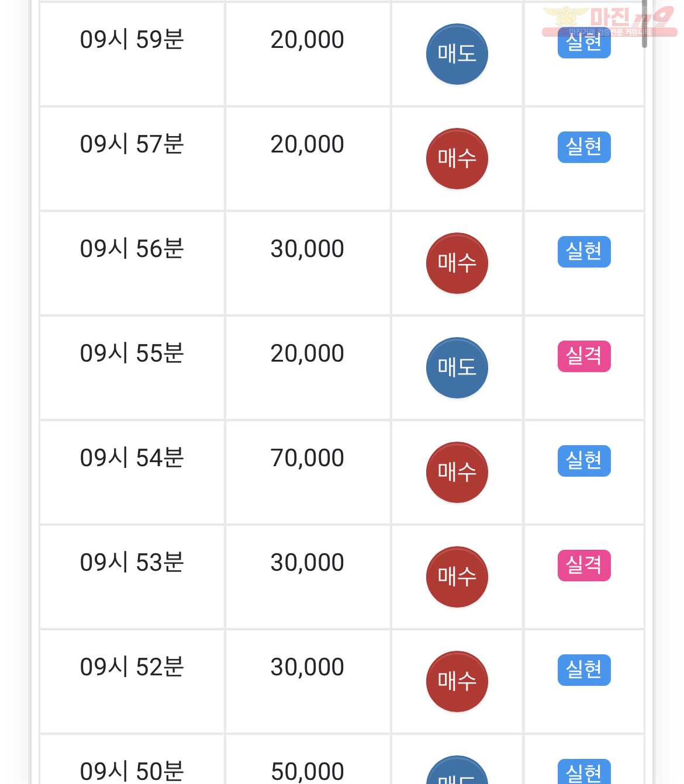Select the pink 실격 badge for 09시 55분

coord(584,356)
